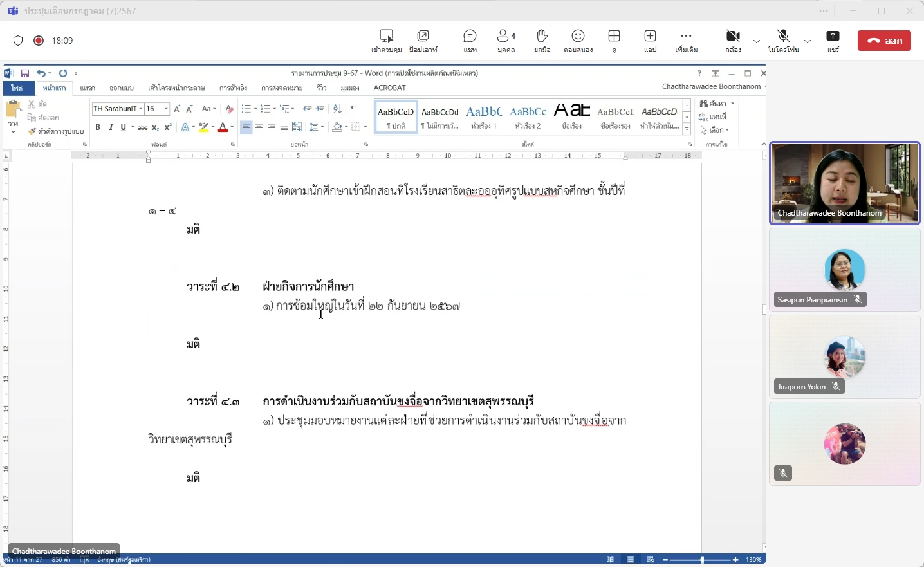The image size is (924, 567).
Task: Click Find (ค้นหา) in the editing group
Action: click(714, 104)
